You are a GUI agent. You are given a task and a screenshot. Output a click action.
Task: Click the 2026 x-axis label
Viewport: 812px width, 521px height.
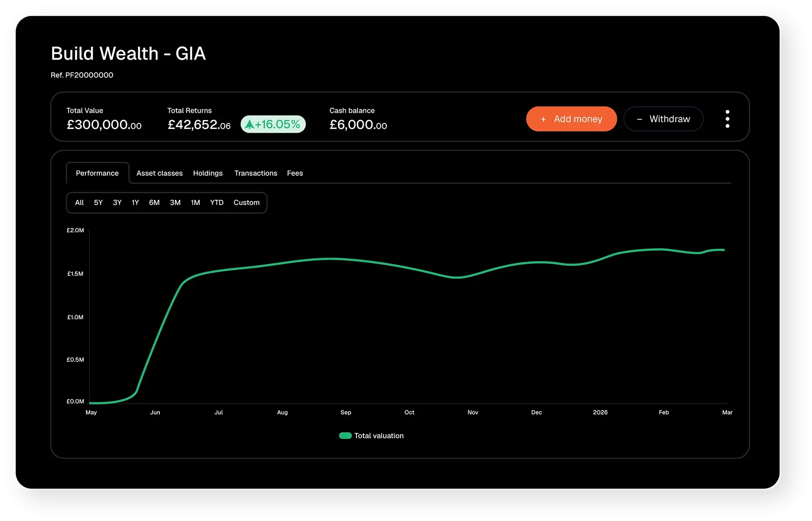pos(600,412)
